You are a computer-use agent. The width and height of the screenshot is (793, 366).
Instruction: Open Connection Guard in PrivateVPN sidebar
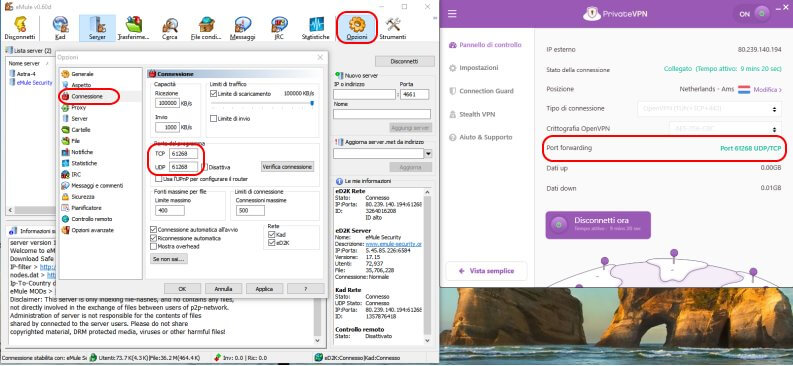point(481,91)
